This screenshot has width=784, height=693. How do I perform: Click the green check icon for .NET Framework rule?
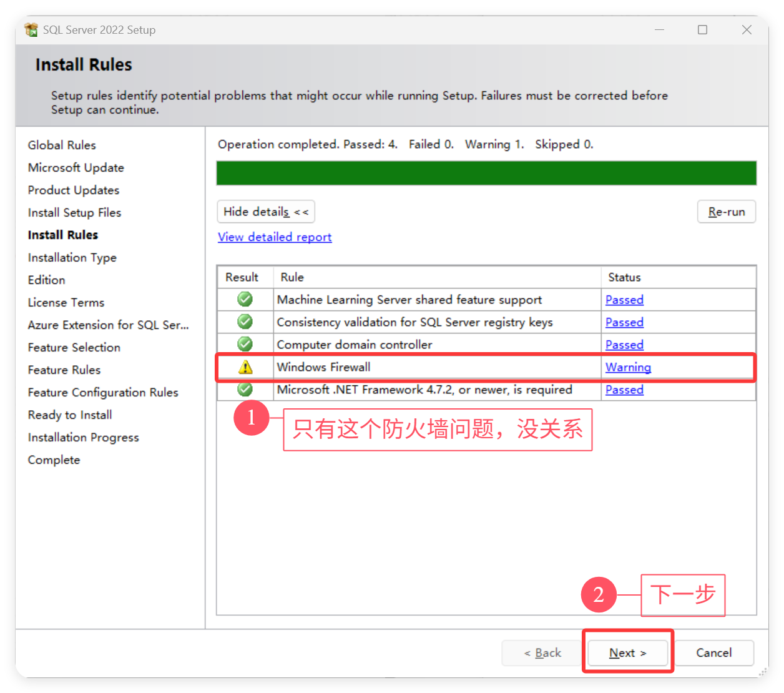(245, 389)
